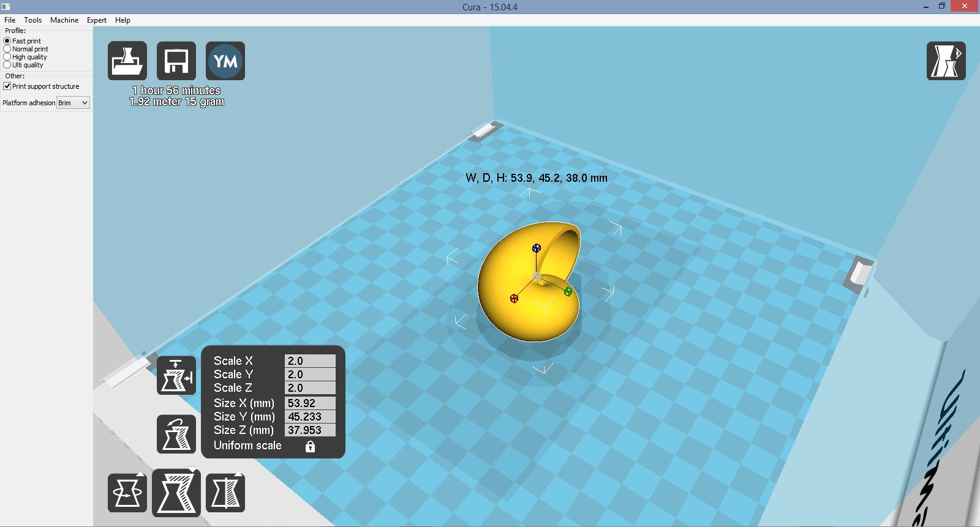Open the View mode icon
The width and height of the screenshot is (980, 527).
point(946,61)
